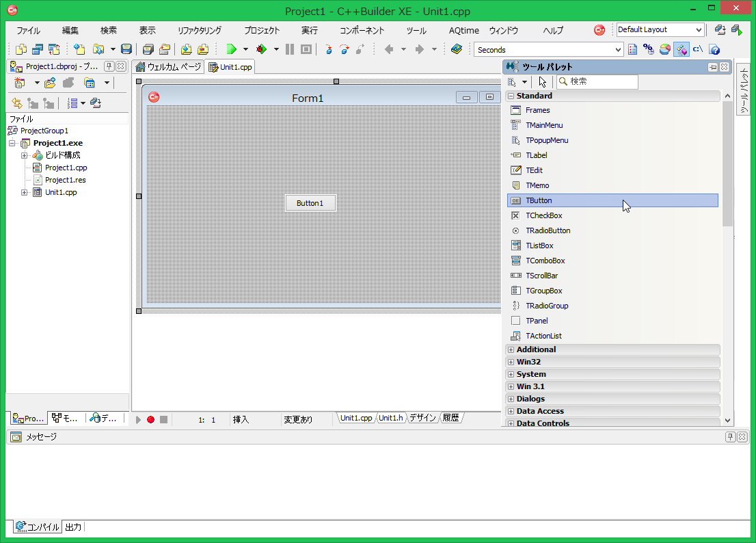Open the リファクタリング menu
Image resolution: width=756 pixels, height=543 pixels.
pos(199,31)
